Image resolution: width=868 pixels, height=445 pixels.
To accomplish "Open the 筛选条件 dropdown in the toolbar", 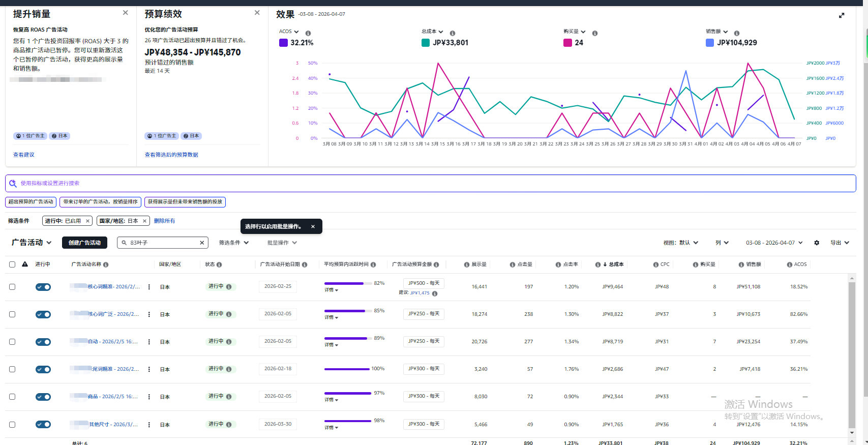I will [233, 243].
